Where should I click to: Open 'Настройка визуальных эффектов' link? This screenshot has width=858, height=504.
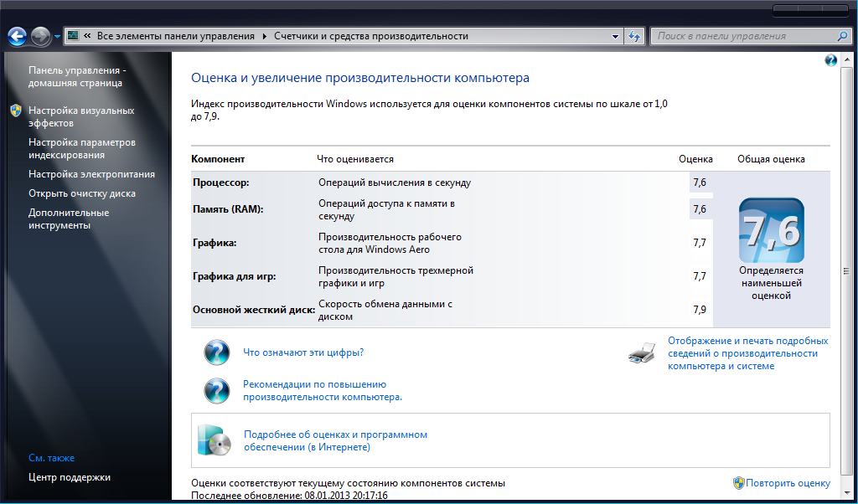tap(81, 117)
